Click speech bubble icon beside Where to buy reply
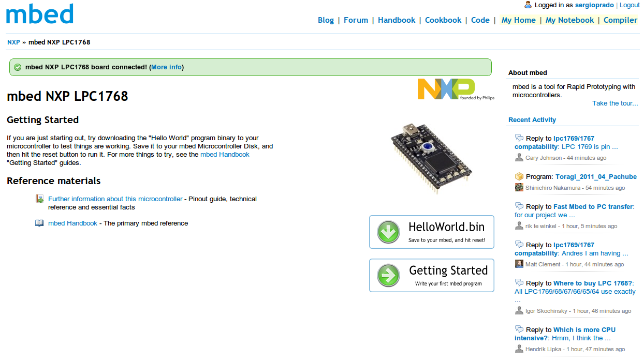The height and width of the screenshot is (361, 644). click(519, 283)
